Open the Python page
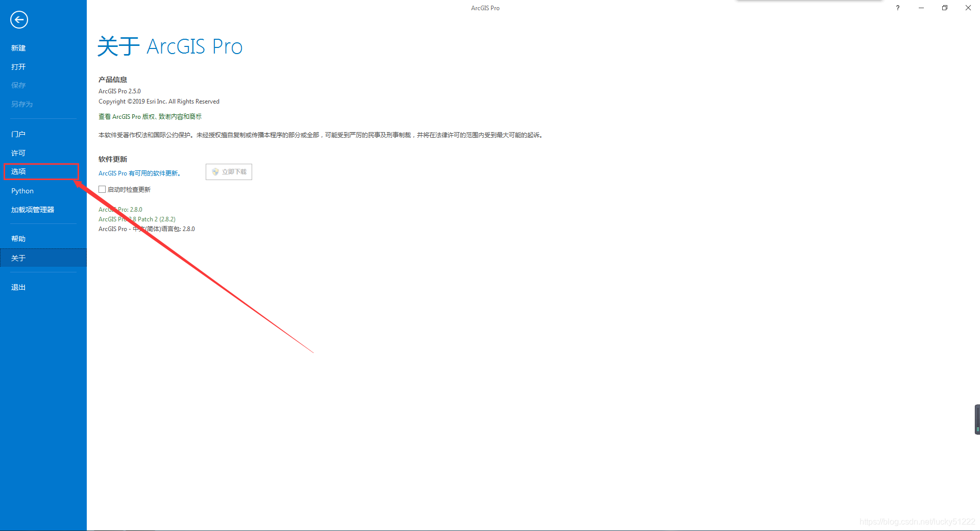Screen dimensions: 980x531 tap(22, 191)
